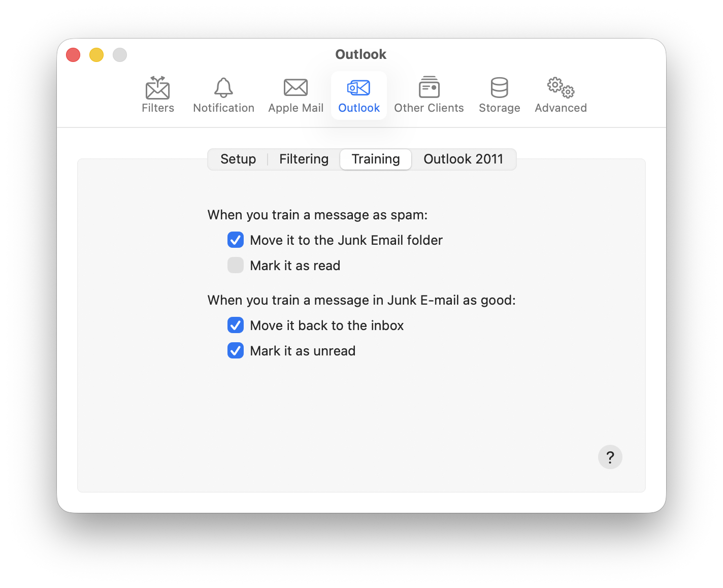Uncheck Mark it as unread
Image resolution: width=723 pixels, height=588 pixels.
click(236, 350)
